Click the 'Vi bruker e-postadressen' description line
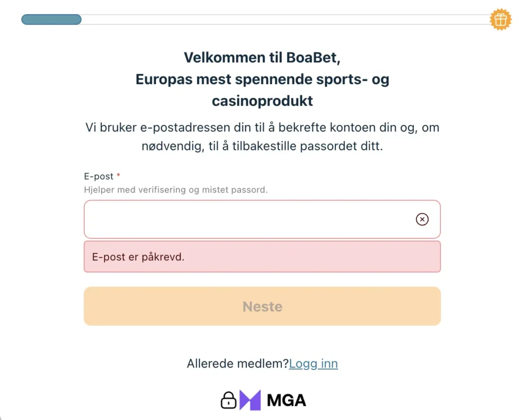Image resolution: width=522 pixels, height=420 pixels. point(262,127)
